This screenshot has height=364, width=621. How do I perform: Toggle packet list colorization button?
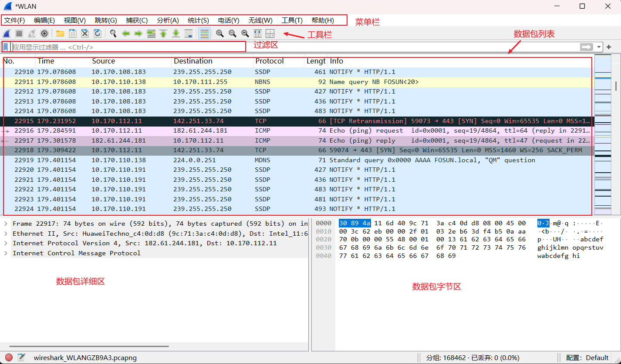coord(204,33)
